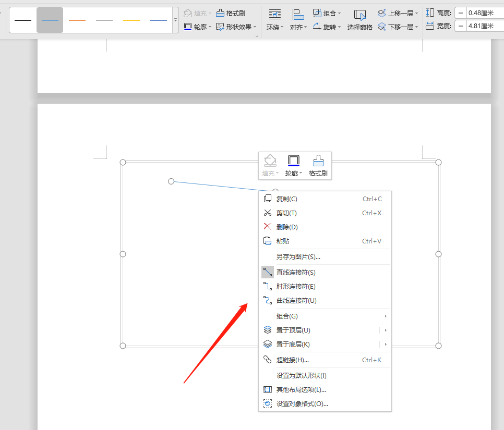Open Shape Effects (形状效果) dropdown
Screen dimensions: 504x430
point(236,27)
